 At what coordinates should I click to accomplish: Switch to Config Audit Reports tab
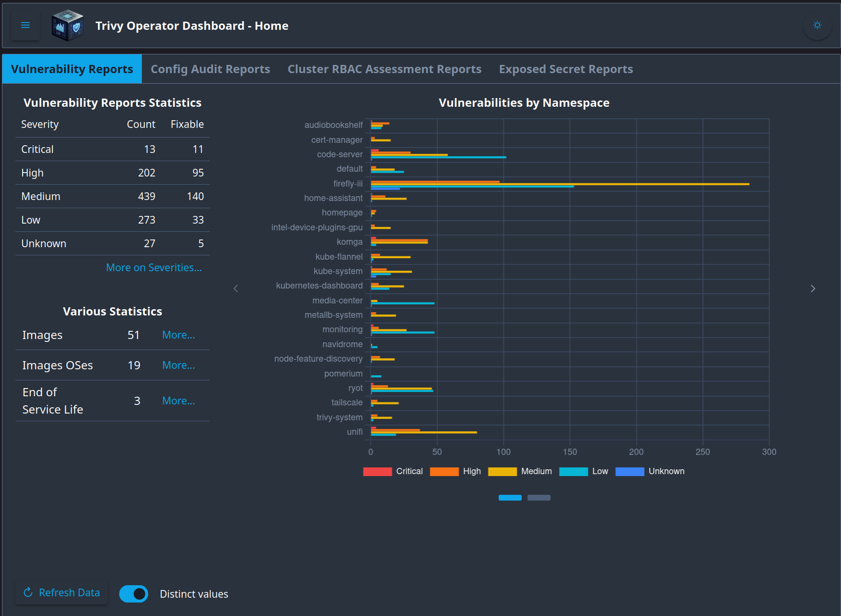(210, 69)
